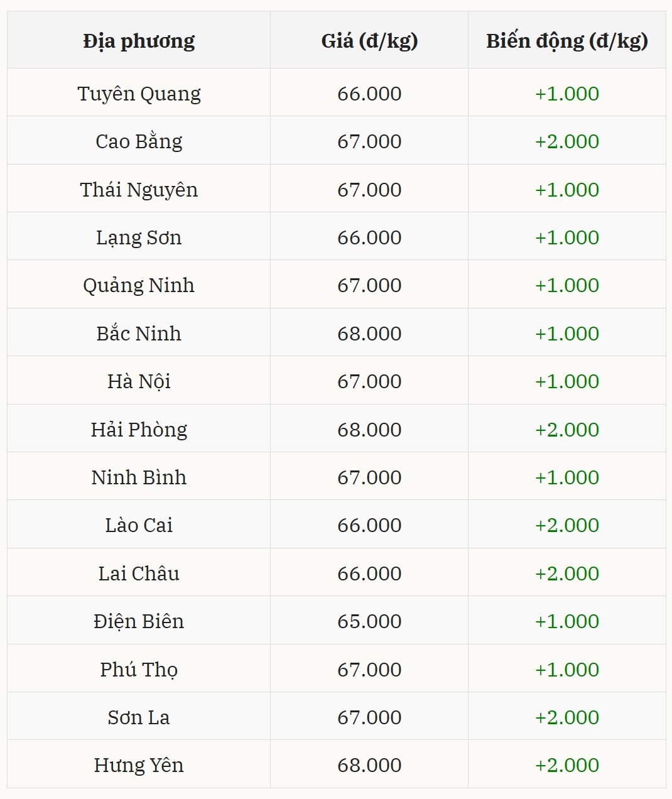Click the Hà Nội row name
This screenshot has width=672, height=799.
coord(139,381)
